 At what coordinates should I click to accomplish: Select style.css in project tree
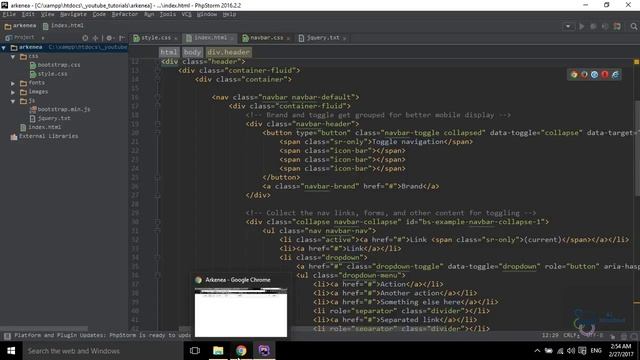pyautogui.click(x=49, y=74)
